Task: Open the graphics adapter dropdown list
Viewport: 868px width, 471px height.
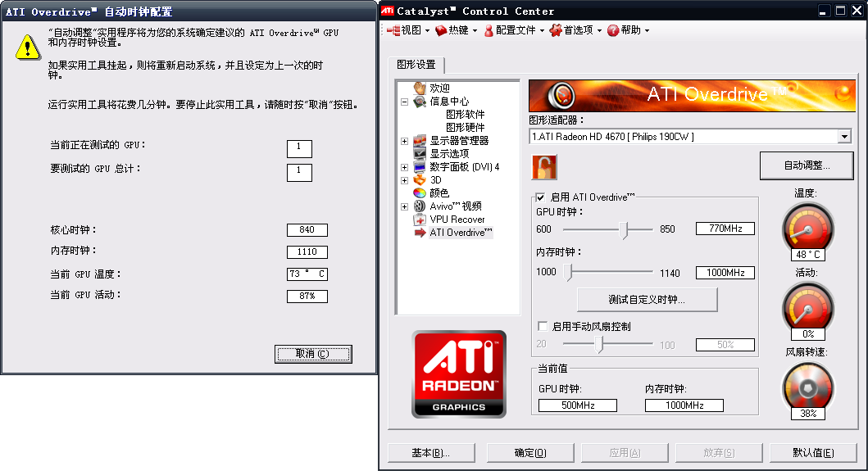Action: pyautogui.click(x=843, y=137)
